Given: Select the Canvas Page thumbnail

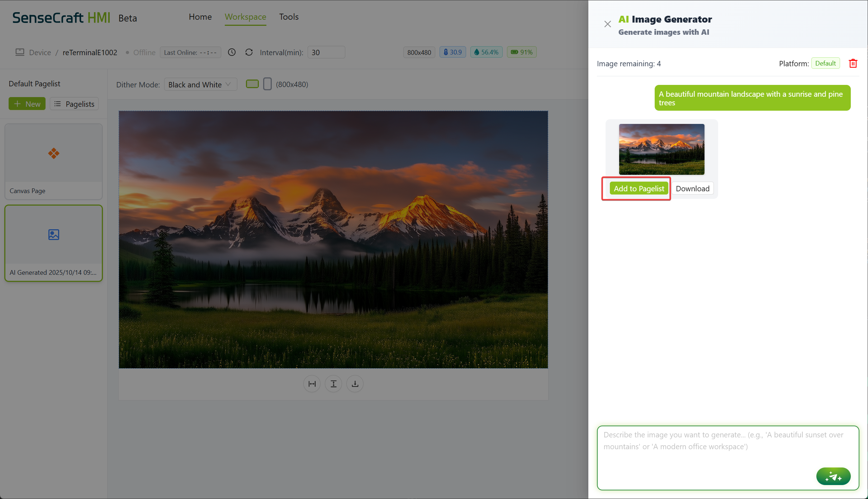Looking at the screenshot, I should [54, 161].
